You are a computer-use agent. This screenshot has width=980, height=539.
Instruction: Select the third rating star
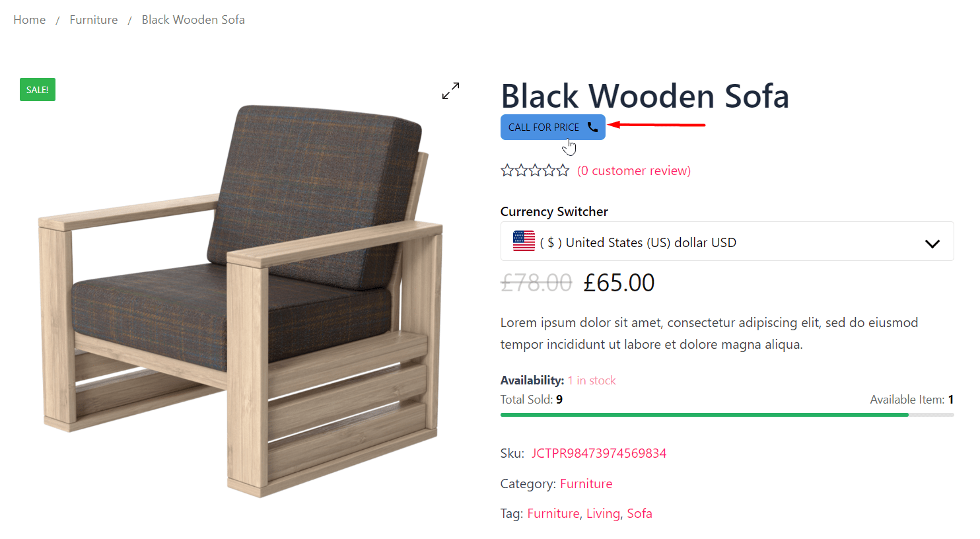(535, 170)
